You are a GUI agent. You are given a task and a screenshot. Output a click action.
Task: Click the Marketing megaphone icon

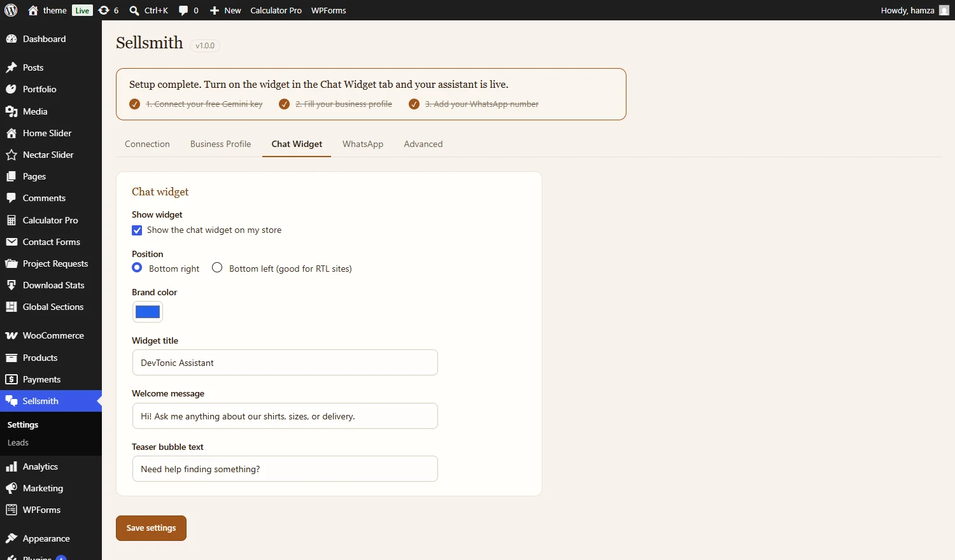[11, 488]
